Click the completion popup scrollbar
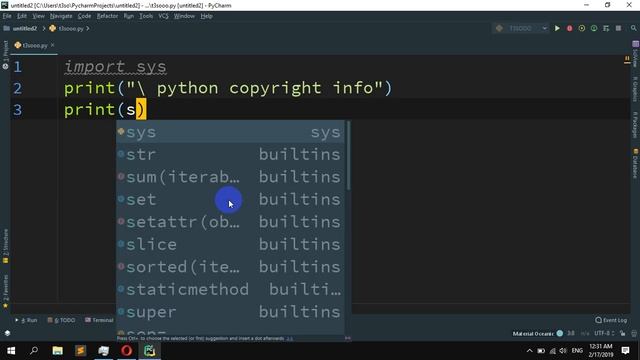This screenshot has height=360, width=640. click(x=348, y=156)
